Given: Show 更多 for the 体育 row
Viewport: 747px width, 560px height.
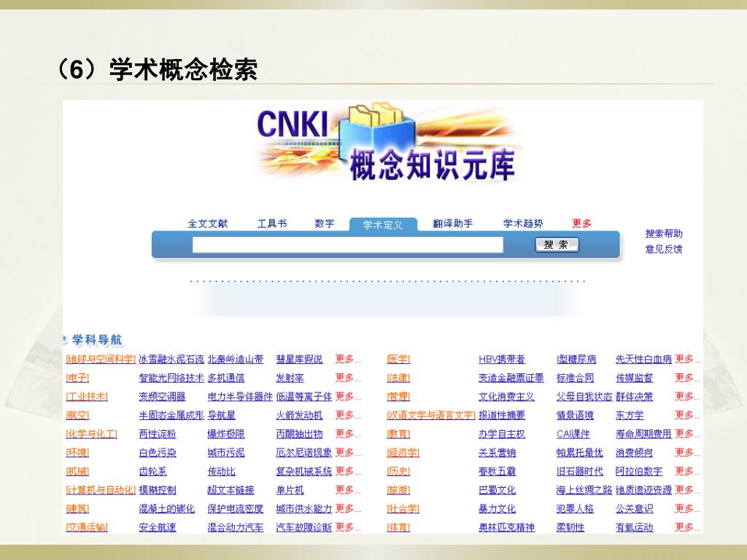Looking at the screenshot, I should coord(687,528).
